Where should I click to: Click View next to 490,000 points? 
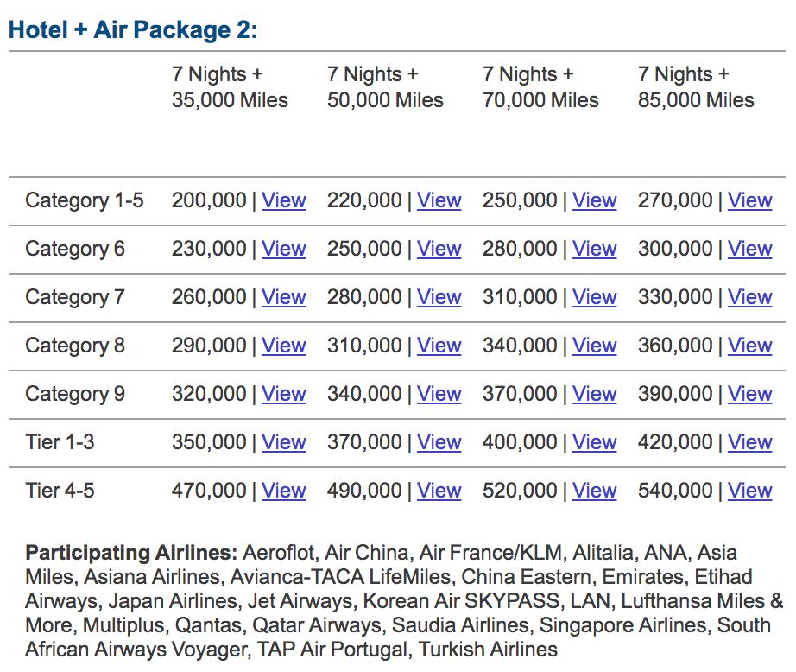pos(439,490)
